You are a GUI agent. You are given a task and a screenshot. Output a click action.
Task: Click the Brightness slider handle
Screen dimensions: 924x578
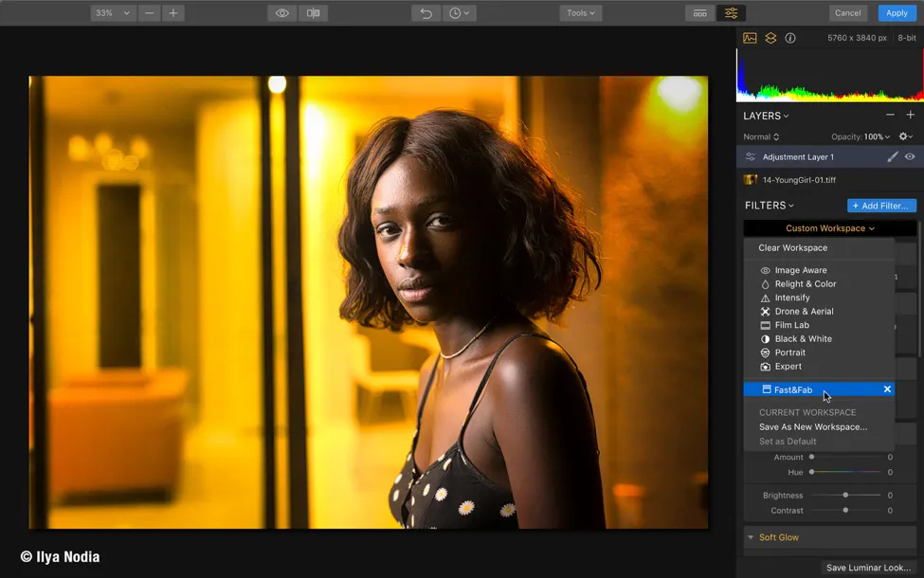coord(845,495)
